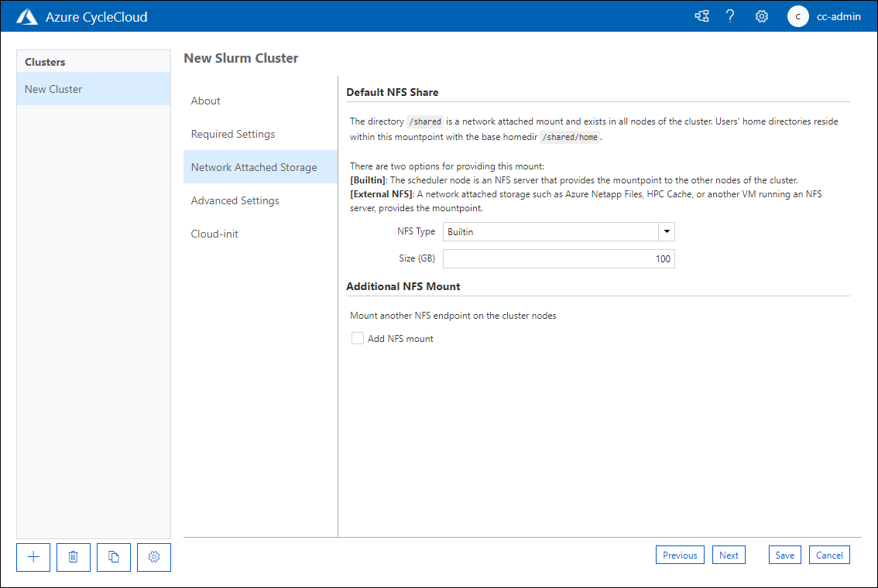Screen dimensions: 878x588
Task: Switch to the Required Settings section
Action: 233,134
